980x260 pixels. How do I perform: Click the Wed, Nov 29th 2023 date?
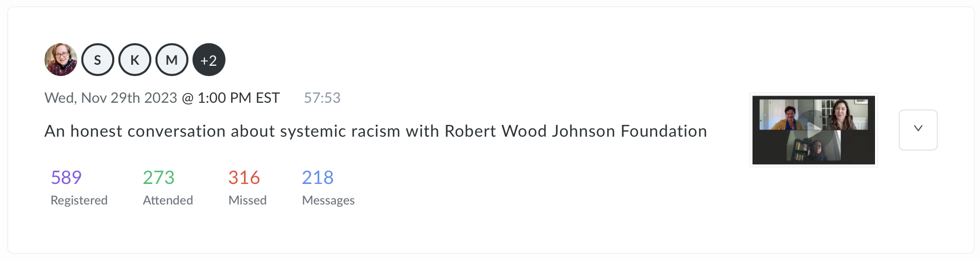[x=111, y=98]
